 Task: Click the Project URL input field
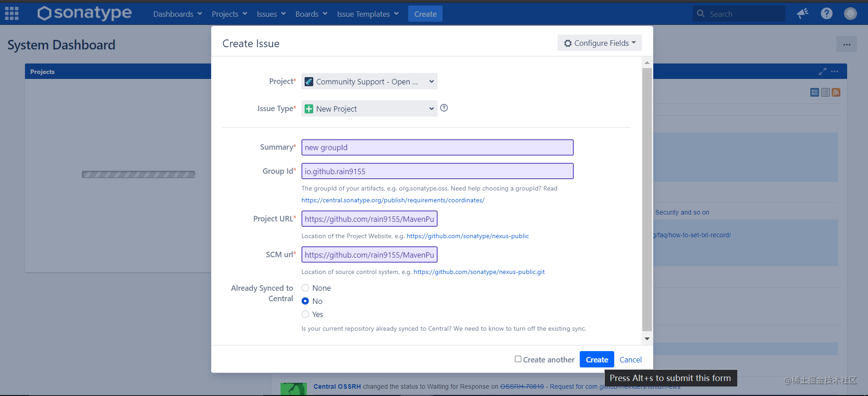pyautogui.click(x=370, y=219)
